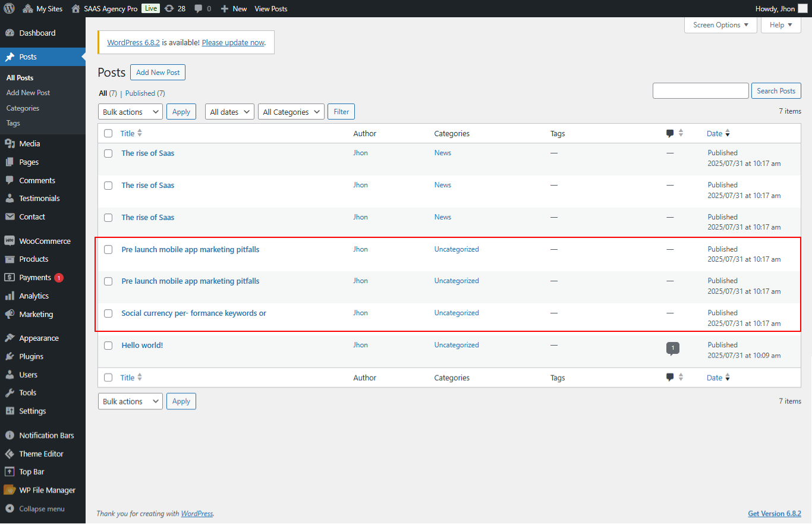Expand the Screen Options panel
Screen dimensions: 812x524
tap(720, 25)
